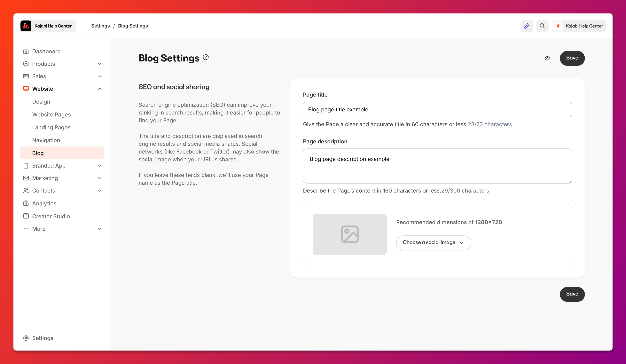Viewport: 626px width, 364px height.
Task: Click the Page title input field
Action: pos(437,109)
